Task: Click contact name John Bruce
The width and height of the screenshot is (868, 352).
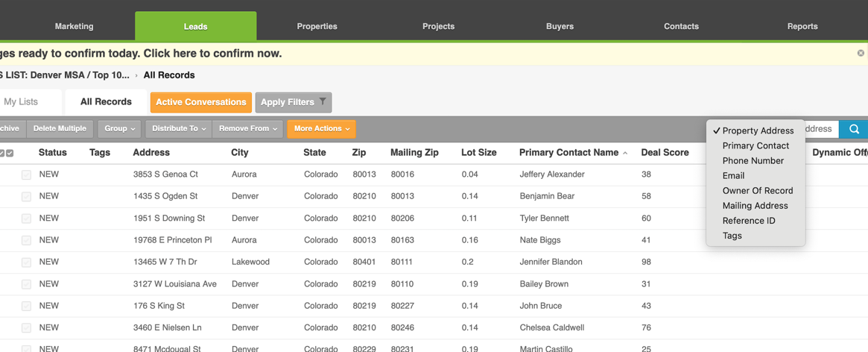Action: (x=541, y=306)
